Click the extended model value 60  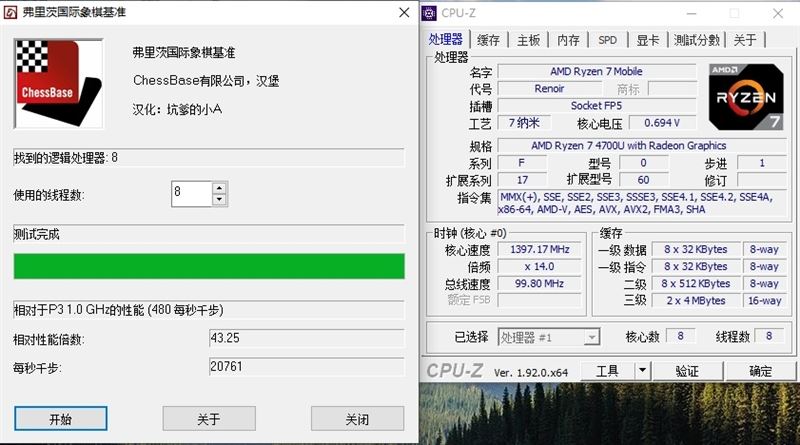[643, 180]
